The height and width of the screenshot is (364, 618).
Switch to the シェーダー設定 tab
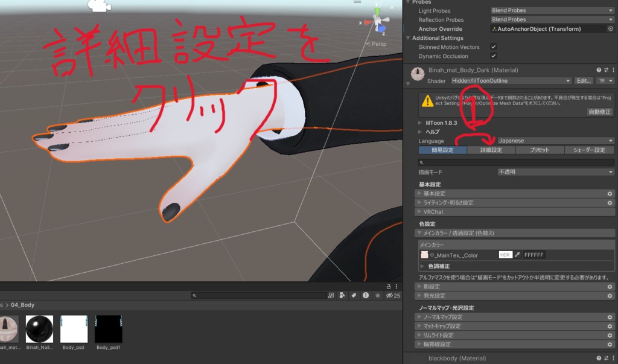point(589,150)
